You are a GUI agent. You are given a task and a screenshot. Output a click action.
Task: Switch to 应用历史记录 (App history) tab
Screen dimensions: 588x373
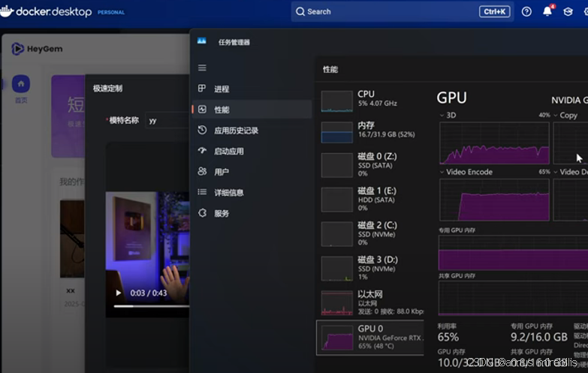pos(236,130)
